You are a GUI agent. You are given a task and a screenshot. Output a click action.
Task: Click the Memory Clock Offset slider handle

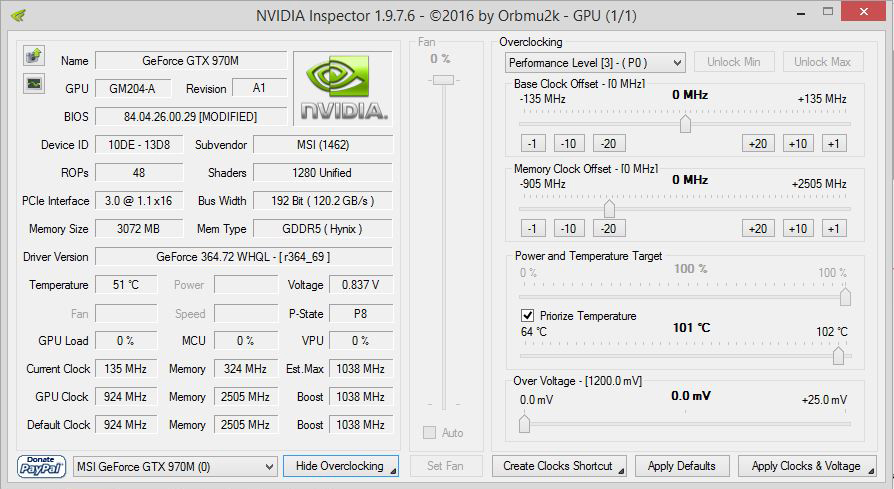(x=609, y=209)
